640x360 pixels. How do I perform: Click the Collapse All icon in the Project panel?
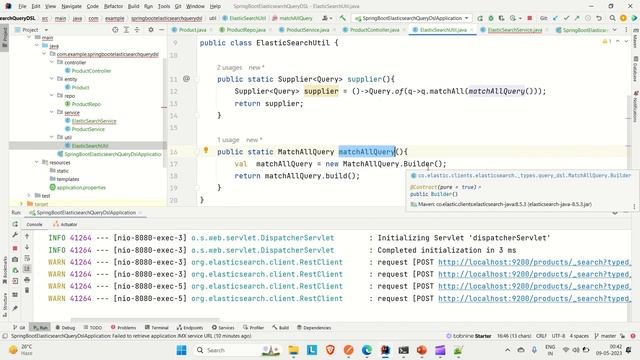(x=137, y=30)
